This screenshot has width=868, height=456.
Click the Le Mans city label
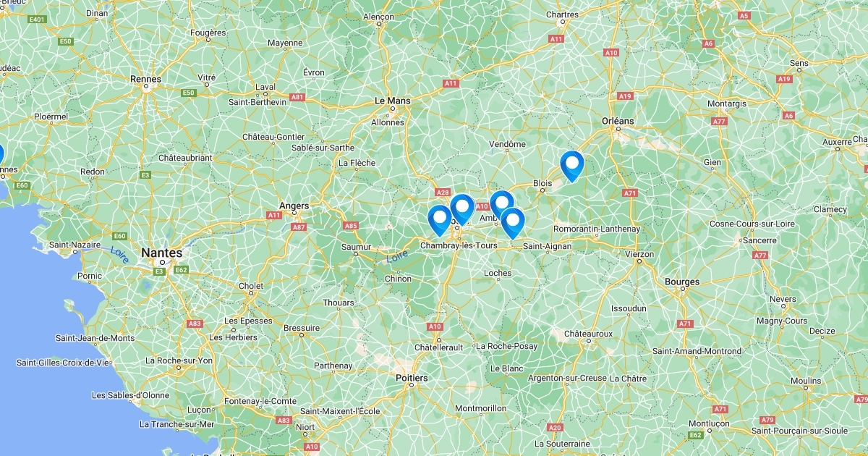pos(393,101)
